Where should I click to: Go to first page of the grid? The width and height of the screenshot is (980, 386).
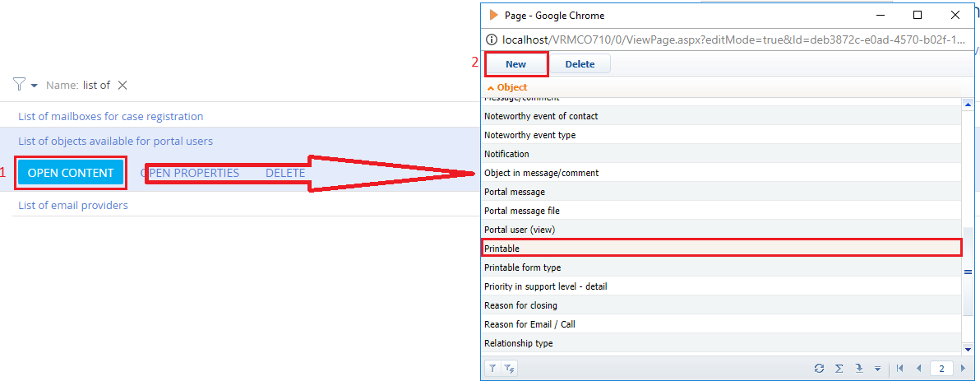899,369
